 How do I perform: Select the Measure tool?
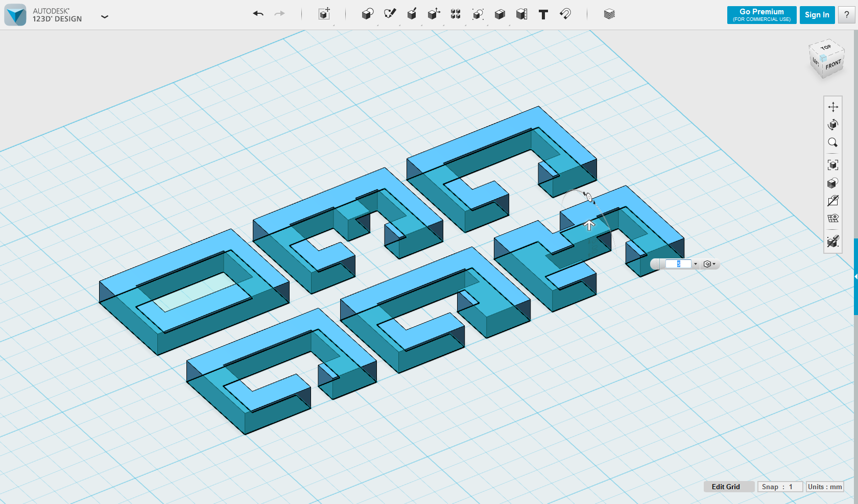tap(521, 14)
